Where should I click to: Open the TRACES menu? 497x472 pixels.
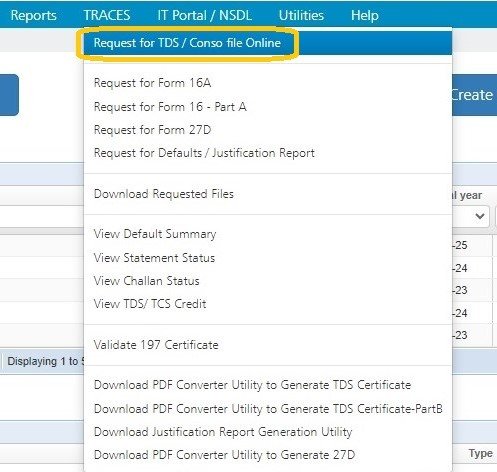point(107,15)
